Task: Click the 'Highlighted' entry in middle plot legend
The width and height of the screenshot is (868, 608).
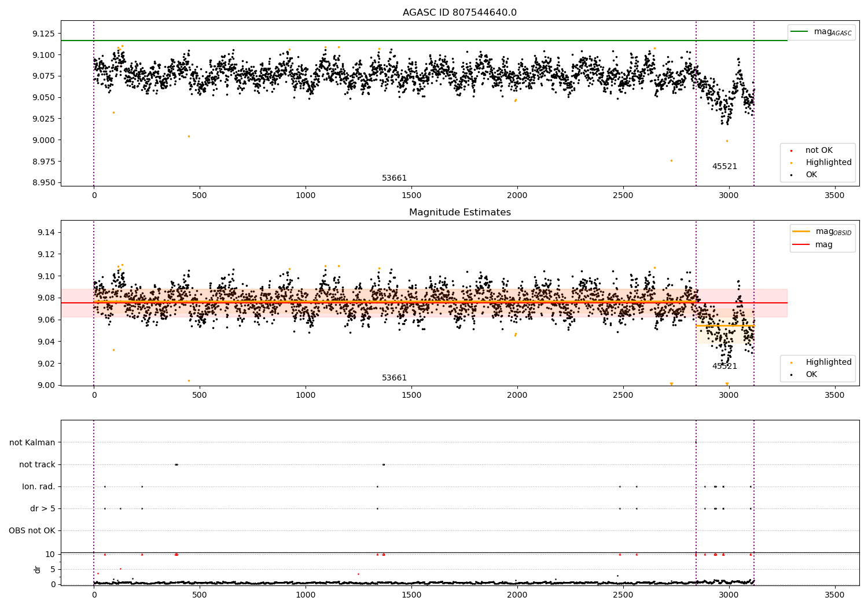Action: coord(817,362)
